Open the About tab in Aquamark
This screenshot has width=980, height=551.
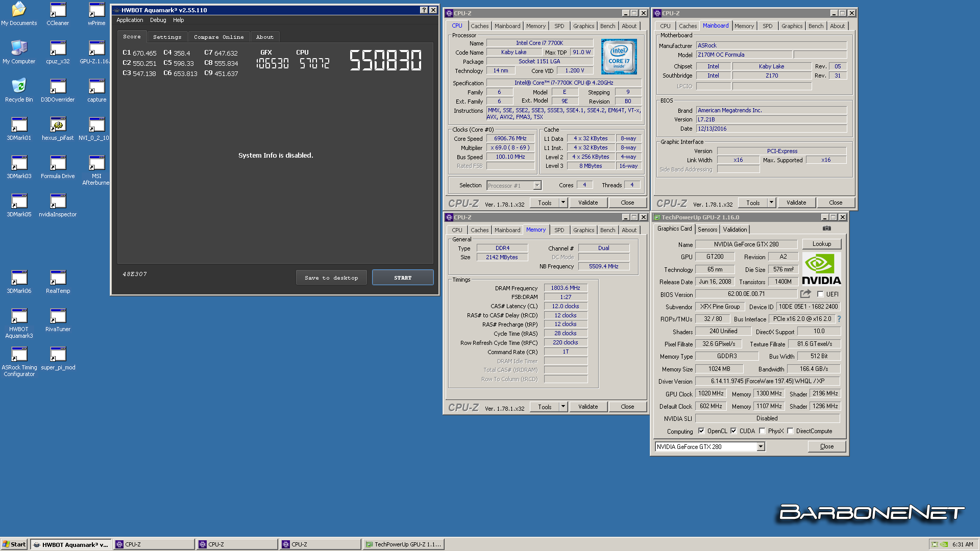pyautogui.click(x=264, y=37)
